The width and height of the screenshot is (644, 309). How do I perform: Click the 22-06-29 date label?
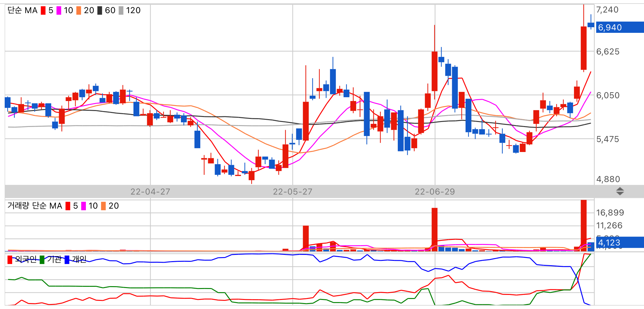coord(435,192)
